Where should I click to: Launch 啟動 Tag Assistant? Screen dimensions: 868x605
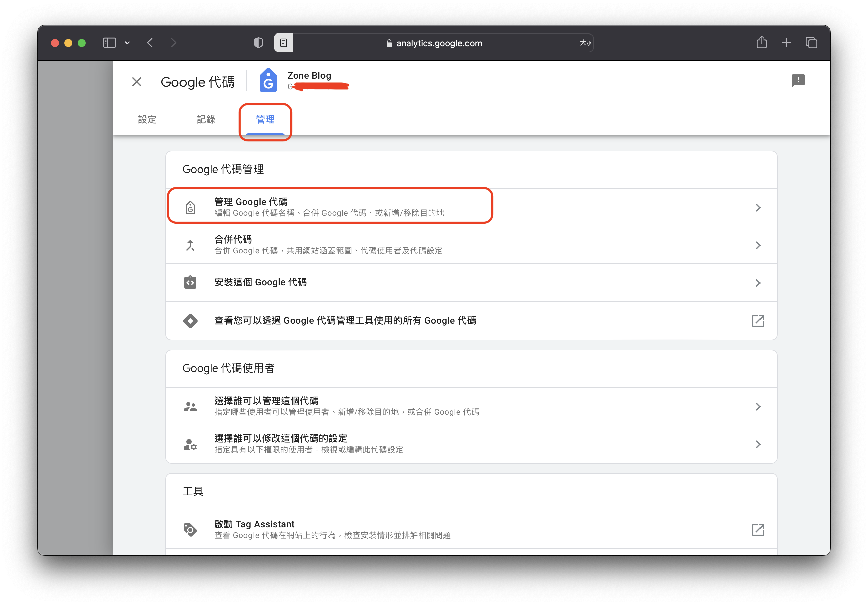tap(471, 530)
